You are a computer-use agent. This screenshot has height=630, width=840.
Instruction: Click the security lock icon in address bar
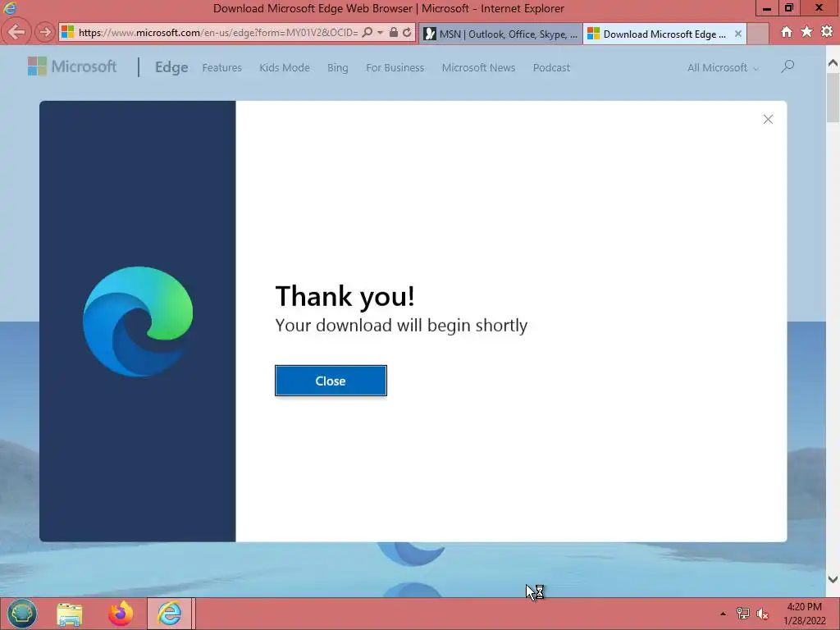click(394, 33)
